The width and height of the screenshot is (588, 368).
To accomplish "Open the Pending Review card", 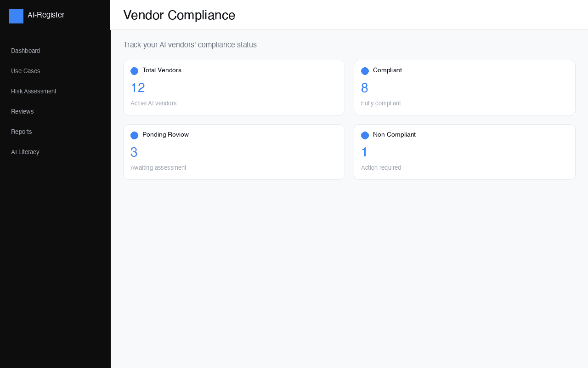I will click(x=234, y=152).
